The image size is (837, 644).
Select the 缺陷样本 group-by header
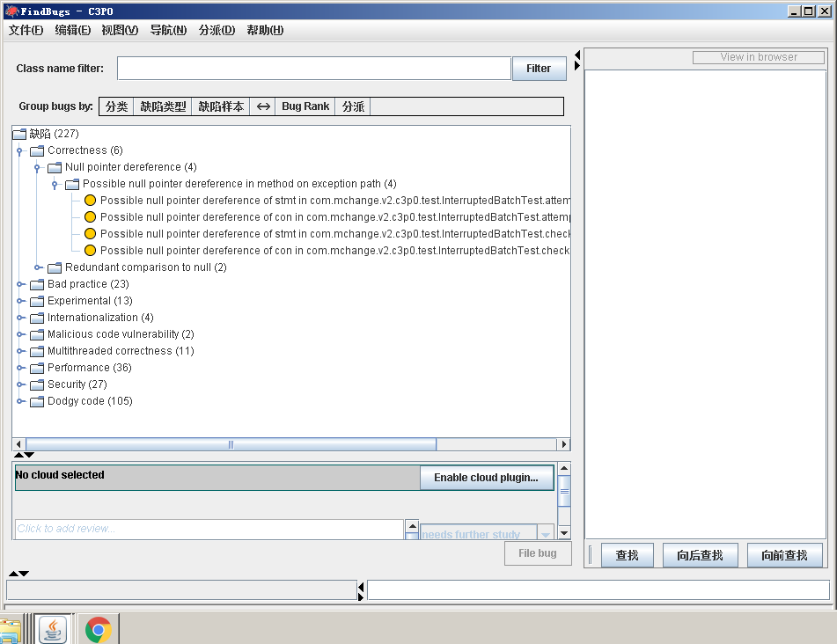(220, 106)
